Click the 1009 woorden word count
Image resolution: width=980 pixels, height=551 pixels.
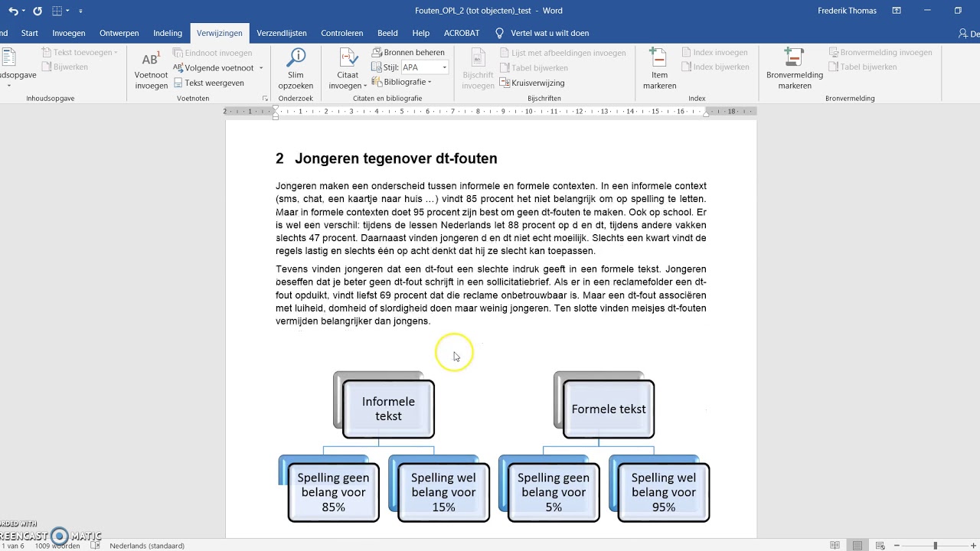point(57,546)
